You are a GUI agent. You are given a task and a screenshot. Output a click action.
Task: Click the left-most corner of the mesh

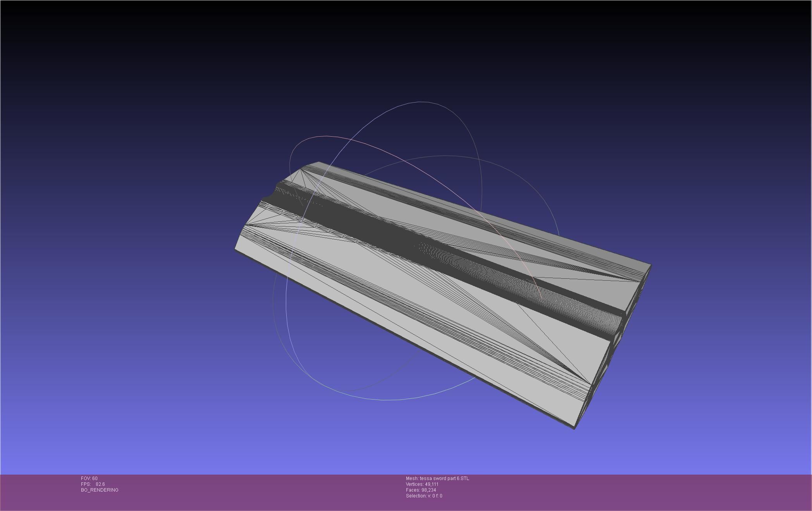click(x=236, y=248)
